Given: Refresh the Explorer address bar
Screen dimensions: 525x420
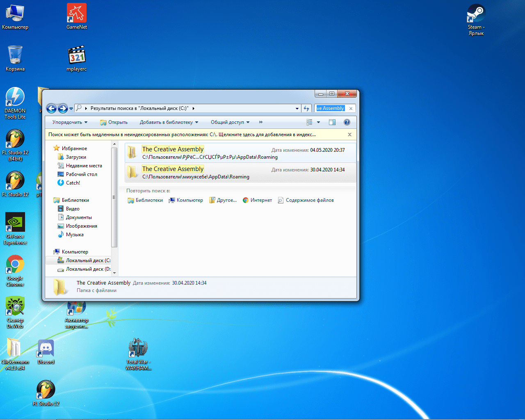Looking at the screenshot, I should point(306,108).
